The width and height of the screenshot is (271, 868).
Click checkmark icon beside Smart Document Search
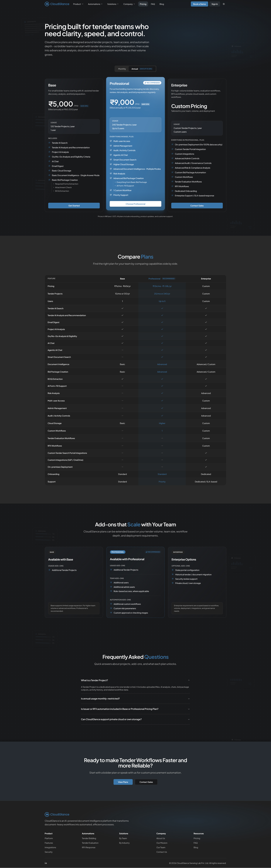(x=111, y=160)
